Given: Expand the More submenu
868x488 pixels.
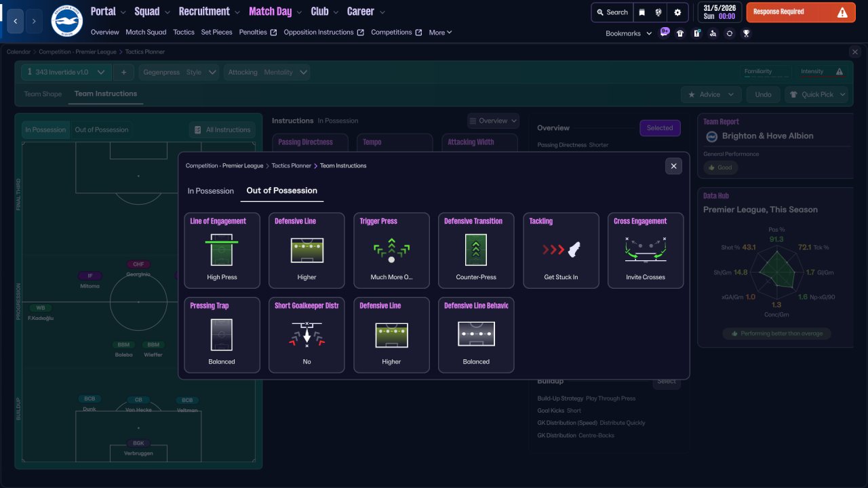Looking at the screenshot, I should [440, 33].
